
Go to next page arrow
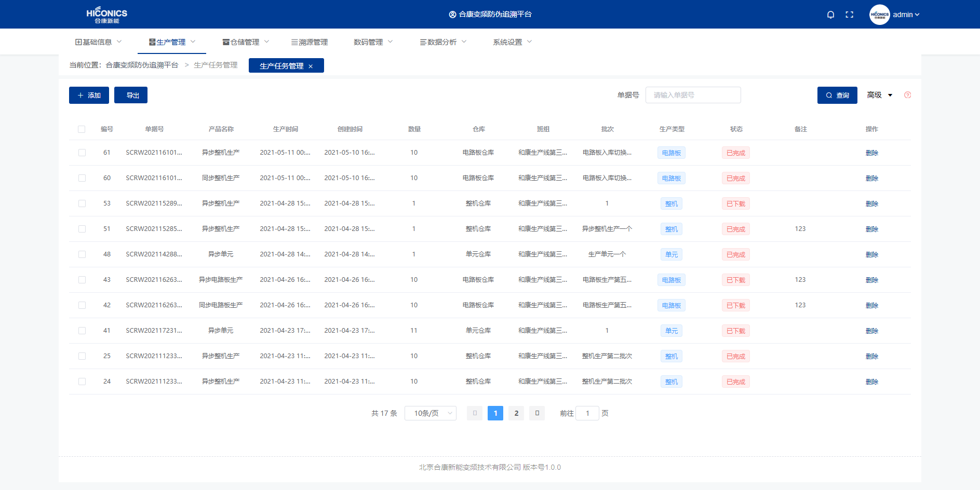537,413
